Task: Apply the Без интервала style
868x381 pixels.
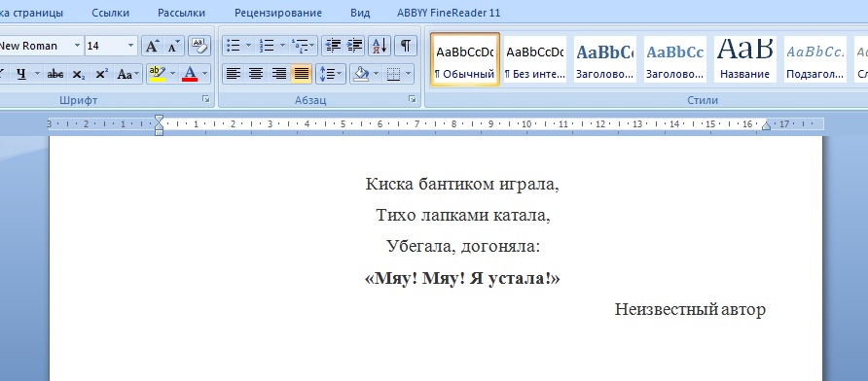Action: [535, 59]
